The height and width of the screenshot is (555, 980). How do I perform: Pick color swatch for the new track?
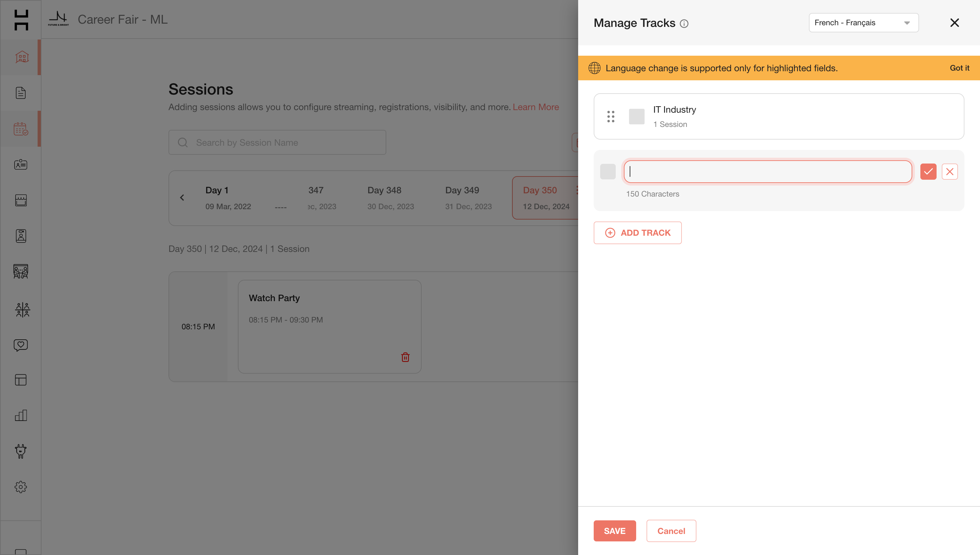(608, 172)
